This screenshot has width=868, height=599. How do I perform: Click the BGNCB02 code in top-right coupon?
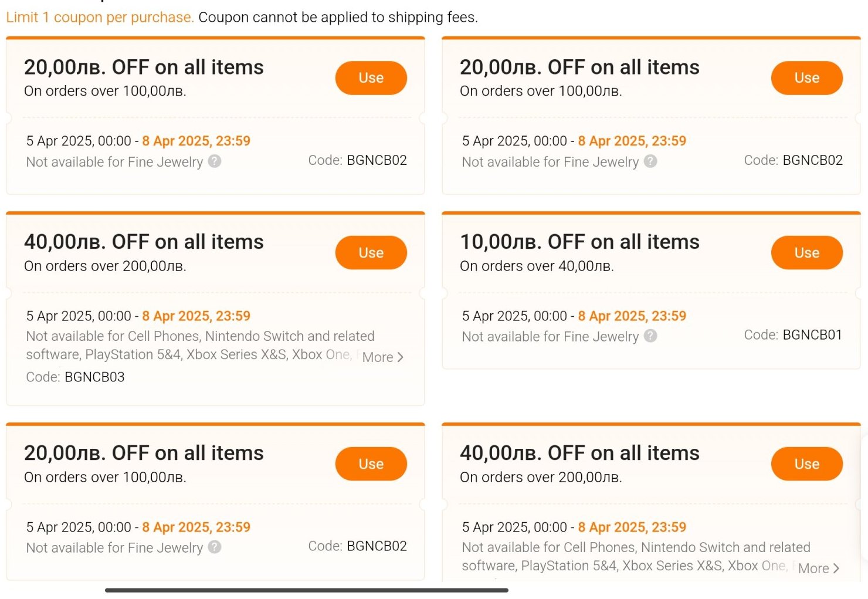(x=812, y=160)
